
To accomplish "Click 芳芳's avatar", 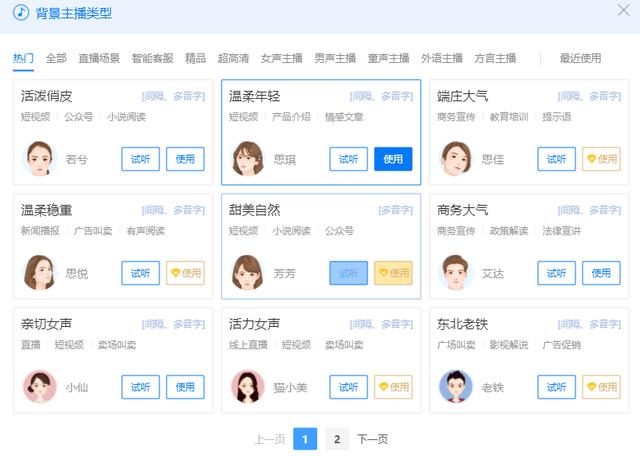I will (248, 272).
